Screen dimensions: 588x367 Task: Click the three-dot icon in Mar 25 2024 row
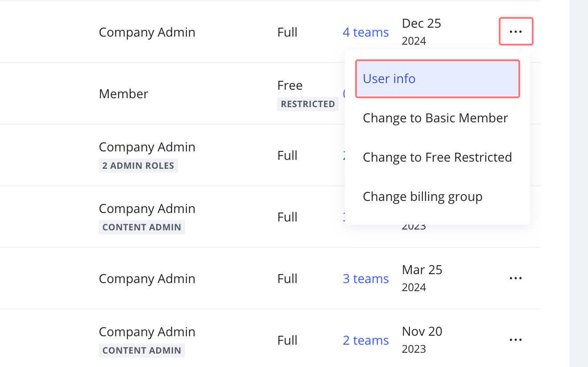coord(516,278)
